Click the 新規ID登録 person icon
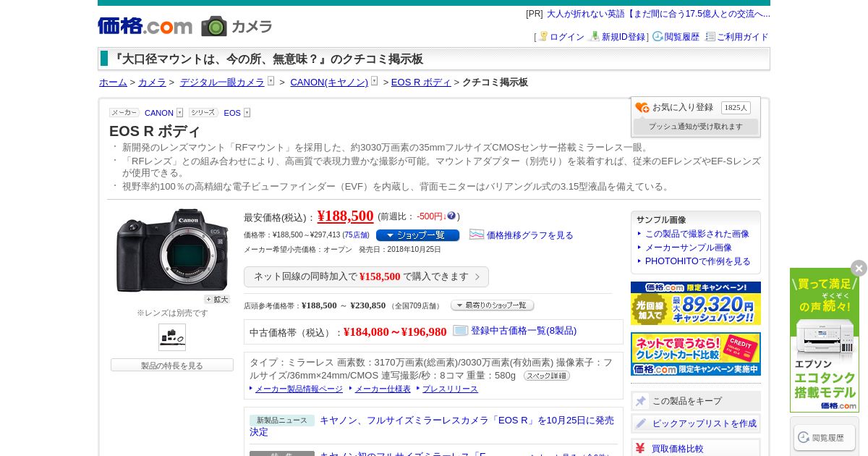The height and width of the screenshot is (456, 868). [x=595, y=36]
